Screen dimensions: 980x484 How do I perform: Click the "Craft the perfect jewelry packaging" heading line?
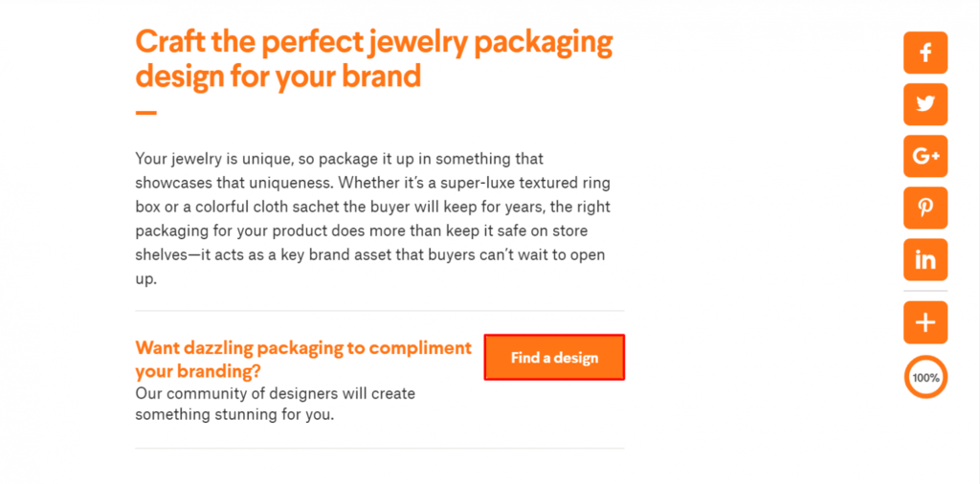(x=373, y=43)
